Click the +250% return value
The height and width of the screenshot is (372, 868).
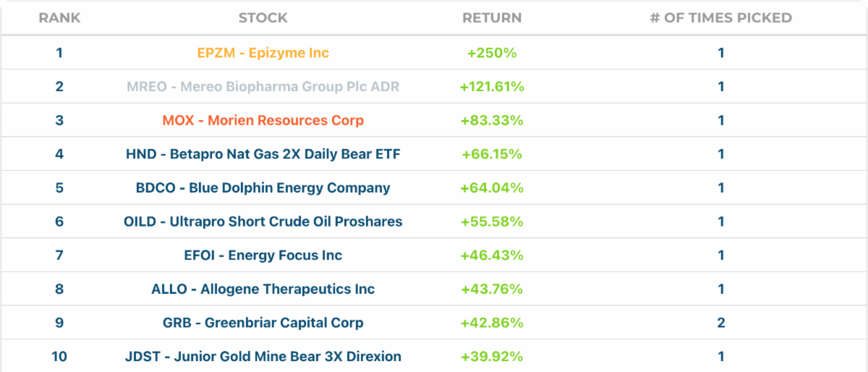[x=492, y=53]
